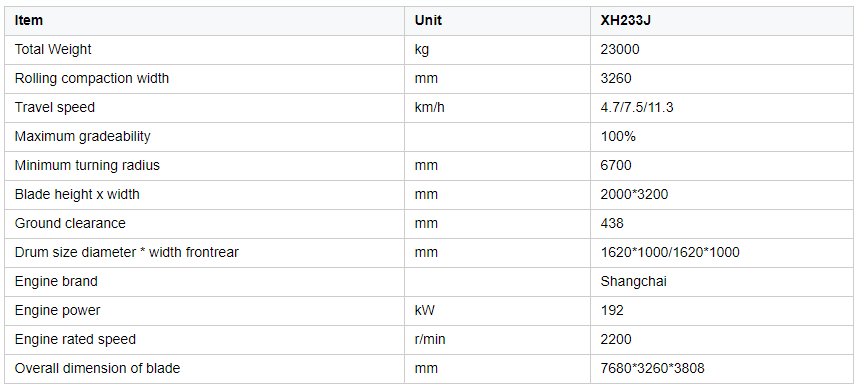Viewport: 859px width, 390px height.
Task: Click the Travel speed row label
Action: point(55,107)
